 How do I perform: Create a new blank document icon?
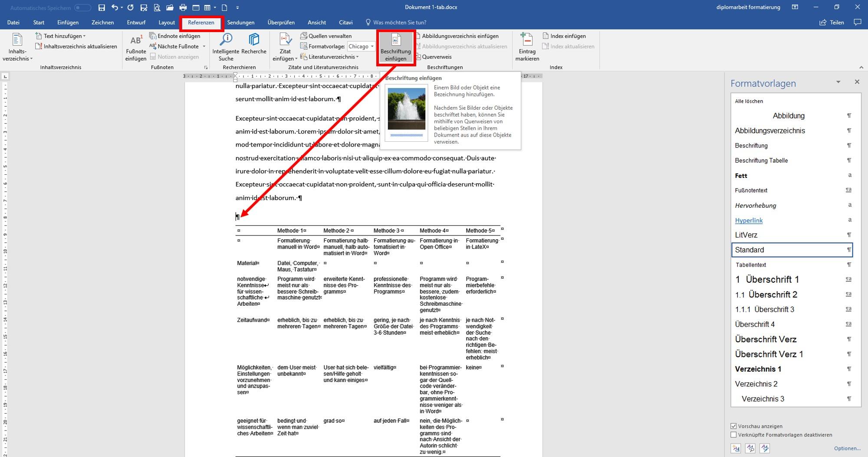224,7
